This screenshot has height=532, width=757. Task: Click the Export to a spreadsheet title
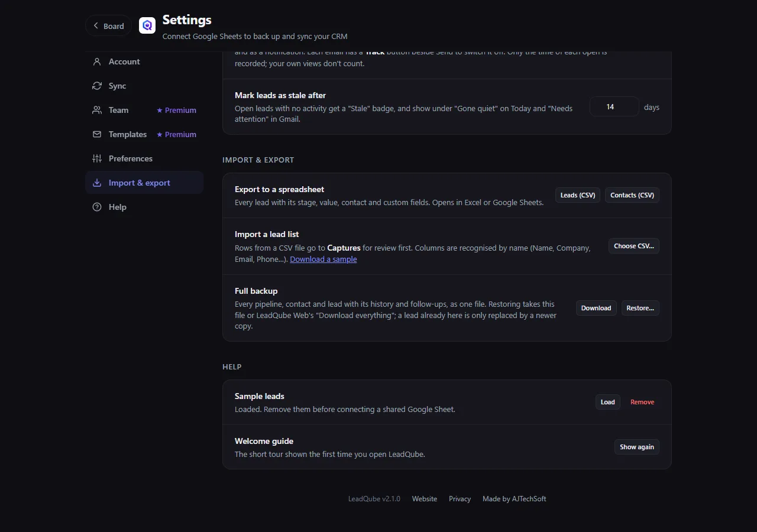pos(280,189)
